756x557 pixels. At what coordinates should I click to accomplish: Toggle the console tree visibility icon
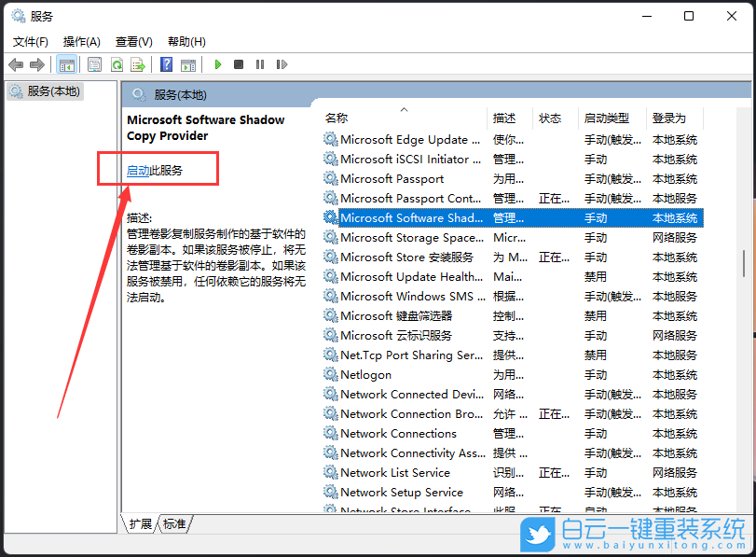pyautogui.click(x=66, y=64)
